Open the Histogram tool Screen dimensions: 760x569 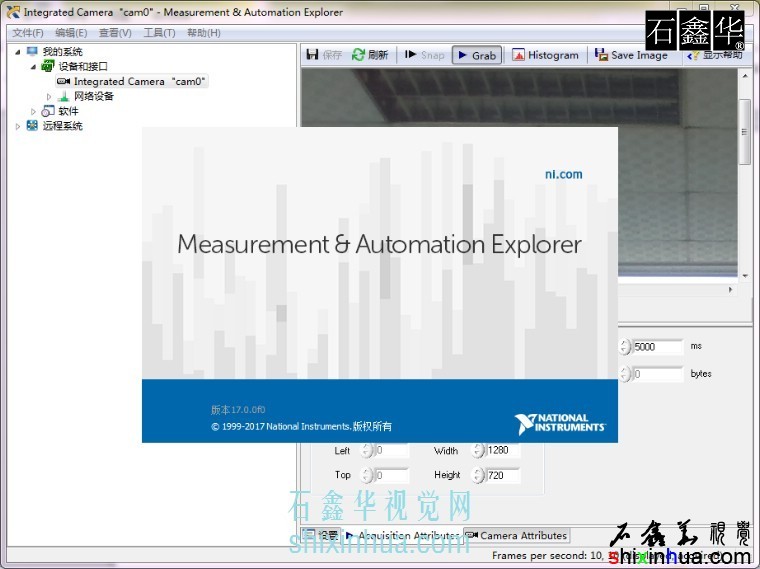pyautogui.click(x=545, y=55)
